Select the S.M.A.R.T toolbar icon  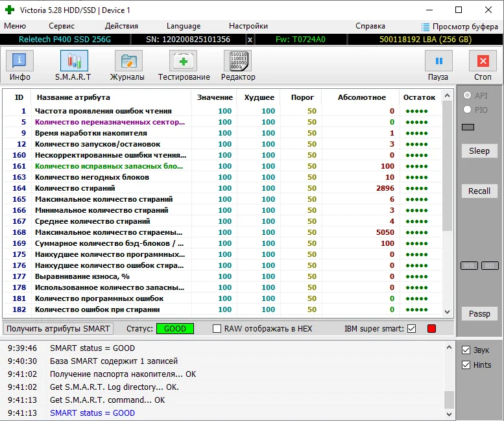(x=74, y=62)
